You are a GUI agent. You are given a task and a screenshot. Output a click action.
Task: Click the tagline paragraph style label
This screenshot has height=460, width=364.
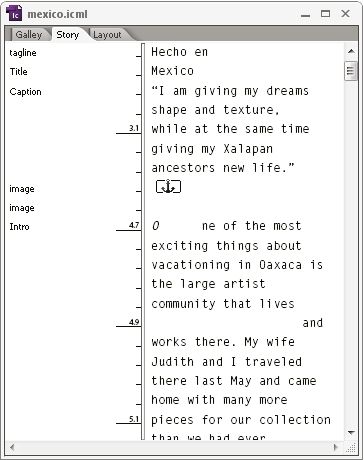[23, 53]
